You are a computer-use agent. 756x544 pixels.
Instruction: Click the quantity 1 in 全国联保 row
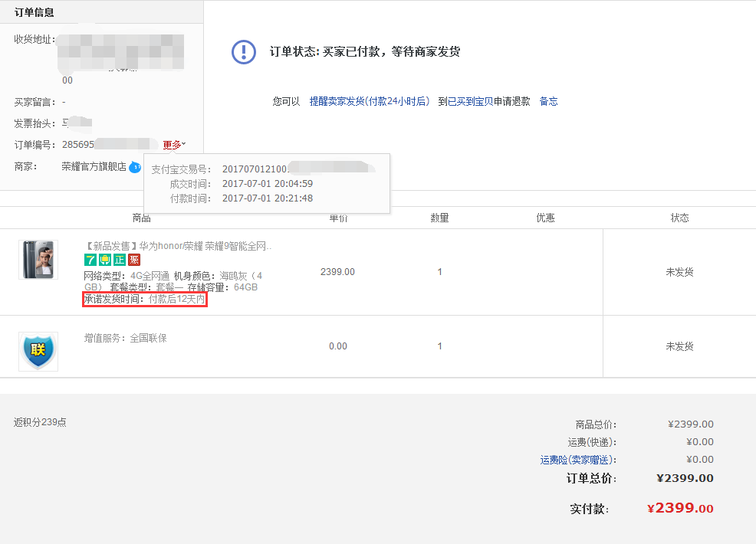pyautogui.click(x=439, y=346)
